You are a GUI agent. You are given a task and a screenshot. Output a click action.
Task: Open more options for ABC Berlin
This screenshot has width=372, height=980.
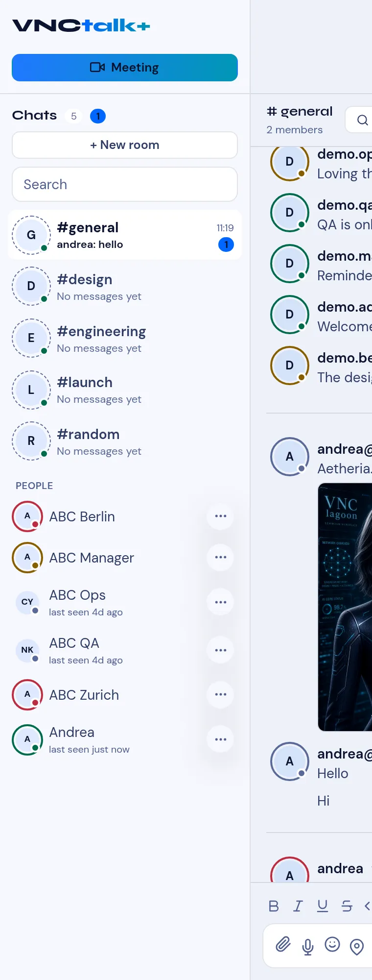221,516
